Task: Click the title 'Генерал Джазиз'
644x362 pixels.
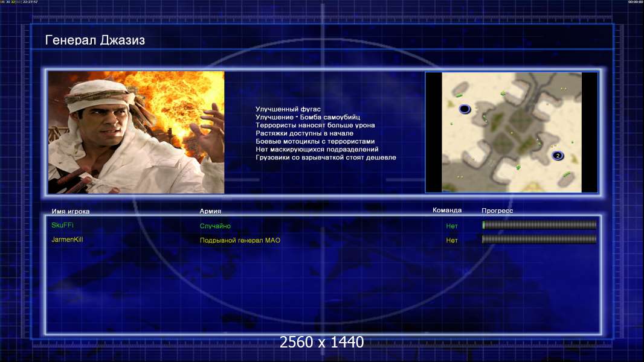Action: (x=95, y=40)
